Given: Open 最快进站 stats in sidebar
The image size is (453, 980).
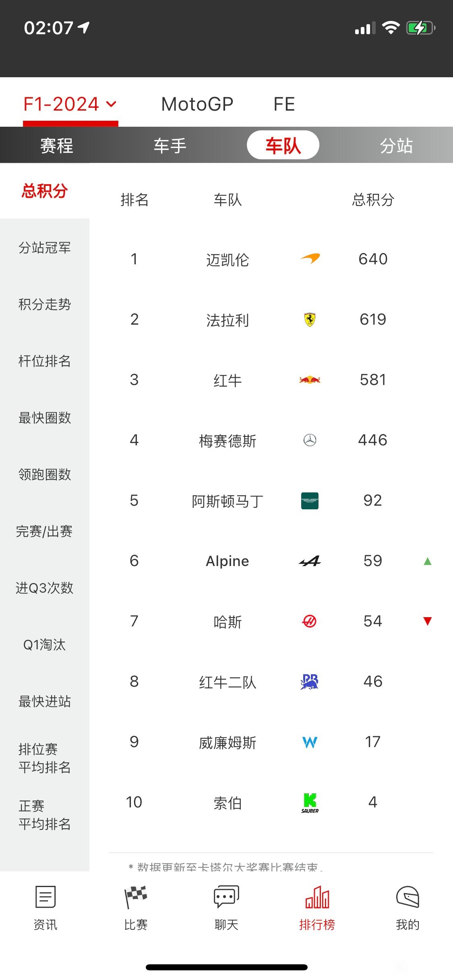Looking at the screenshot, I should pyautogui.click(x=45, y=701).
